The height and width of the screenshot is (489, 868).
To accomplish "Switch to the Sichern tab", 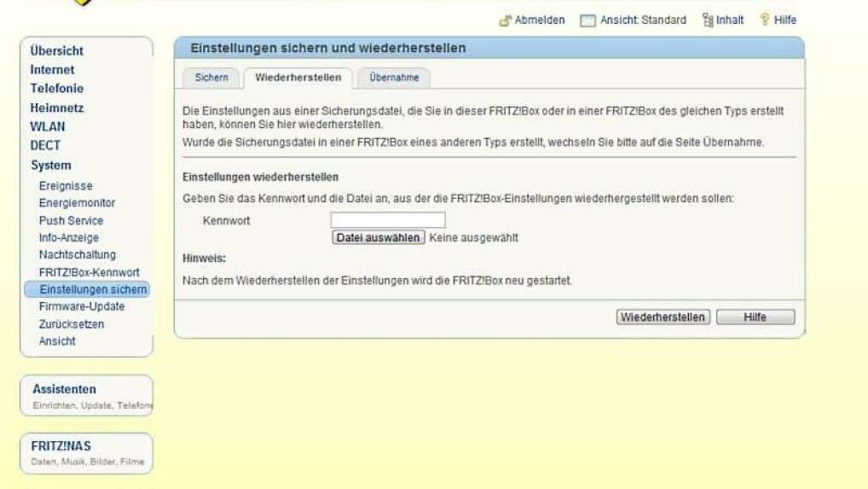I will click(x=211, y=78).
